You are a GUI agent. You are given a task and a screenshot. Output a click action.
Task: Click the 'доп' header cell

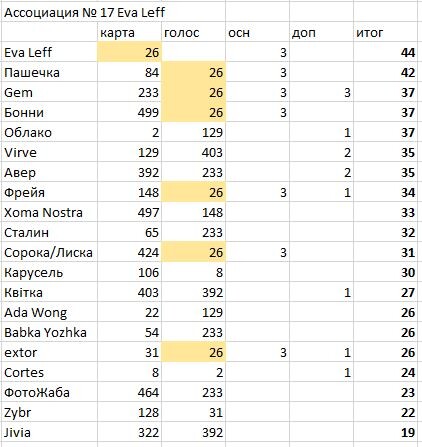(321, 32)
